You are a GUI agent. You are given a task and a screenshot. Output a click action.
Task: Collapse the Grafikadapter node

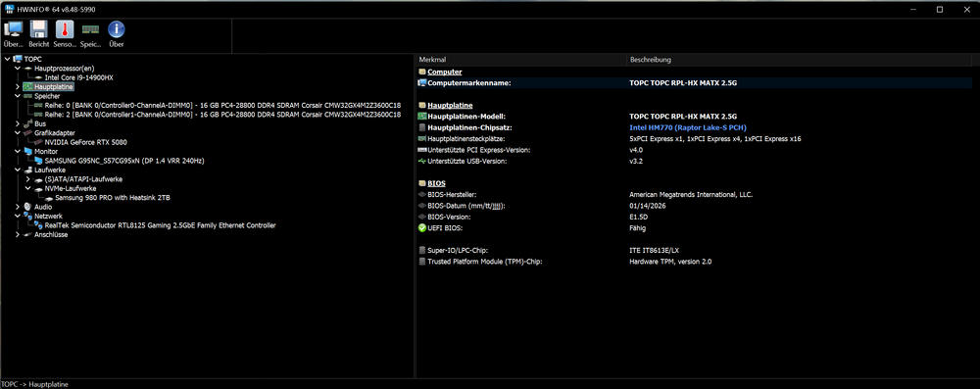(18, 133)
